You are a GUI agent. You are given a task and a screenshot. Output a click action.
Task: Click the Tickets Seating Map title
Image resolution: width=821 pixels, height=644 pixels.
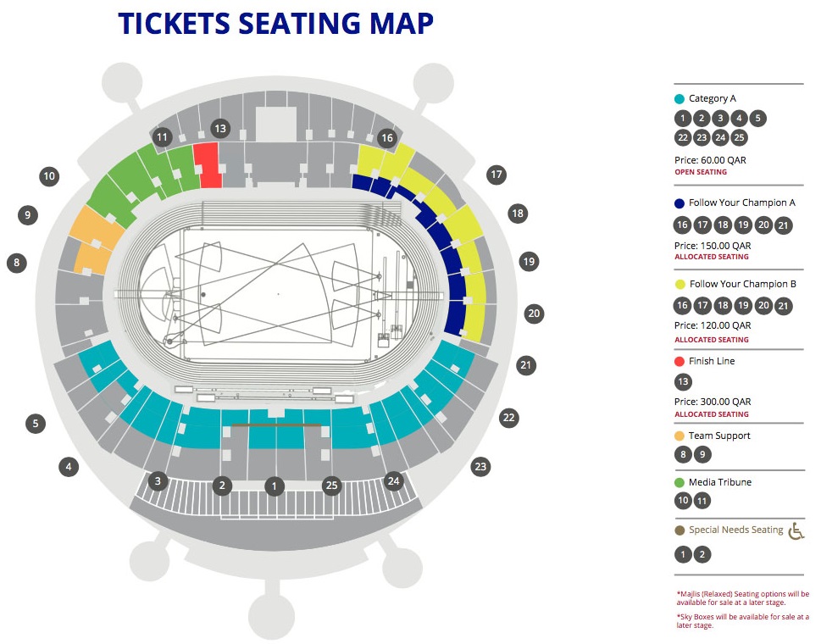[276, 24]
